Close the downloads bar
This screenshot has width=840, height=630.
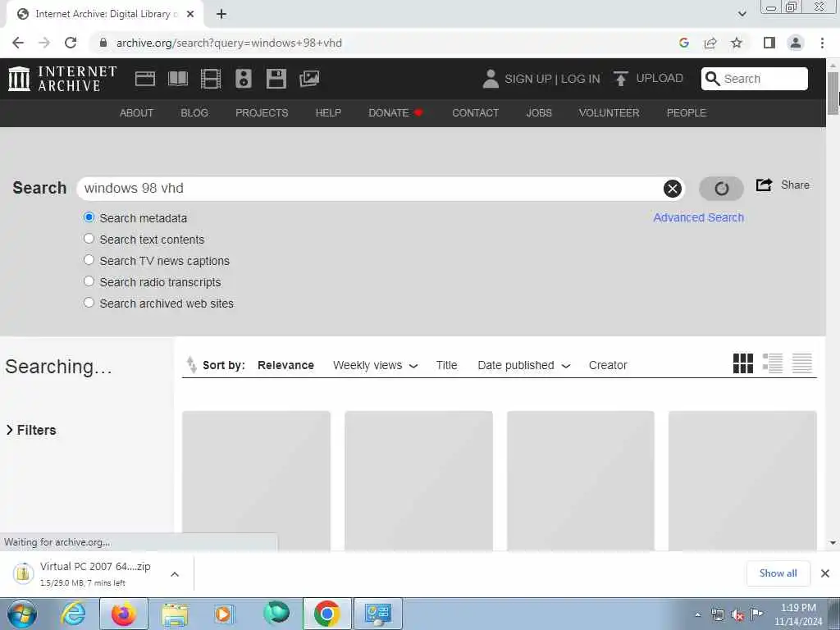pyautogui.click(x=825, y=573)
